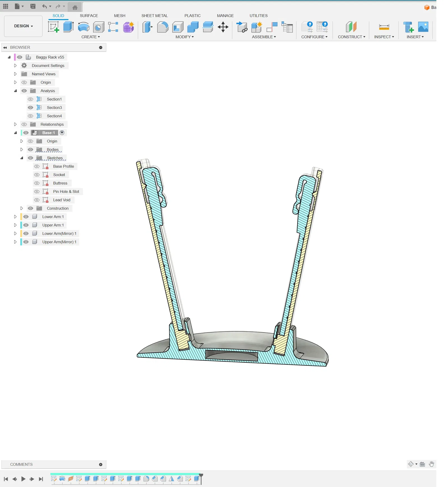Expand the COMMENTS panel
This screenshot has width=448, height=487.
click(x=101, y=464)
